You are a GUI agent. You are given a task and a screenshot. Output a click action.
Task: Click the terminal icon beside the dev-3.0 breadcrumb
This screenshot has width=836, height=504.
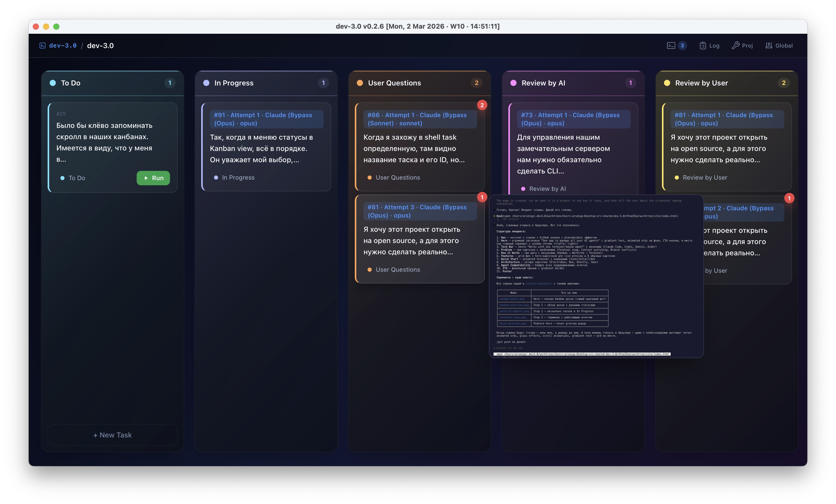tap(42, 45)
